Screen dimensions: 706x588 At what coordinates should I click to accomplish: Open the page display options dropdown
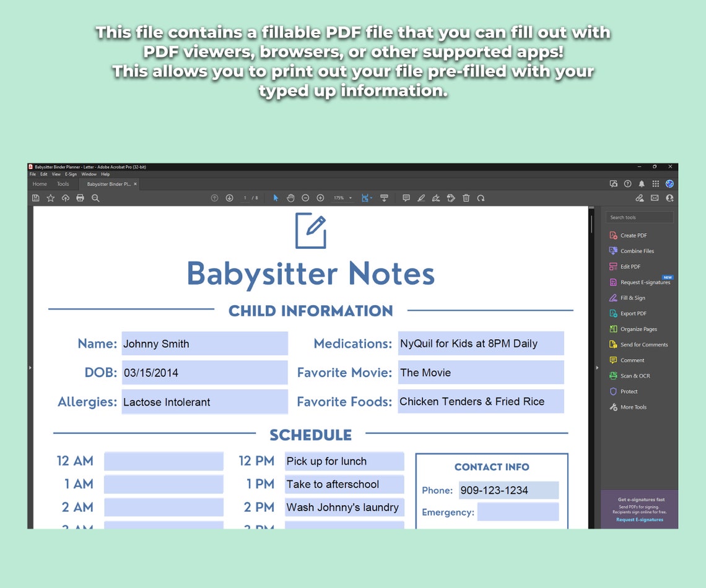[366, 197]
